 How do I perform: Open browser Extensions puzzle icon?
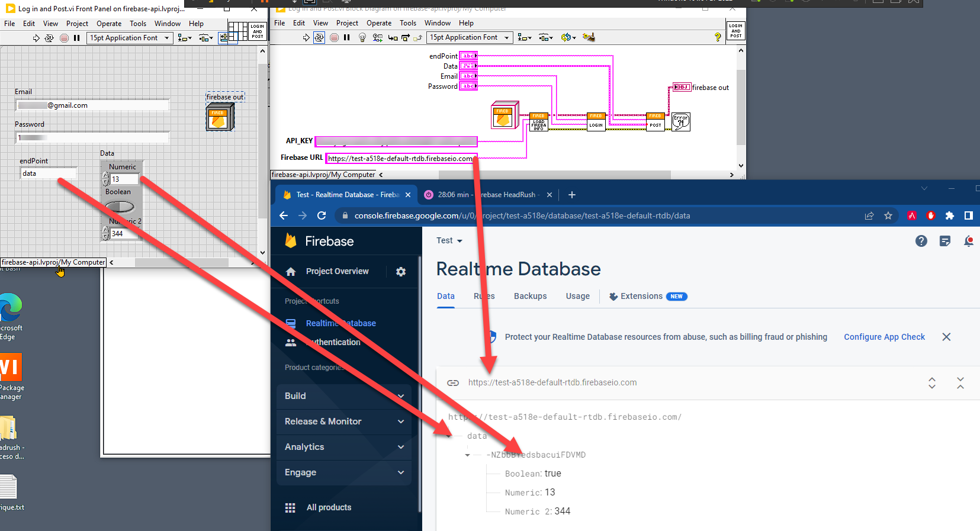pyautogui.click(x=950, y=215)
